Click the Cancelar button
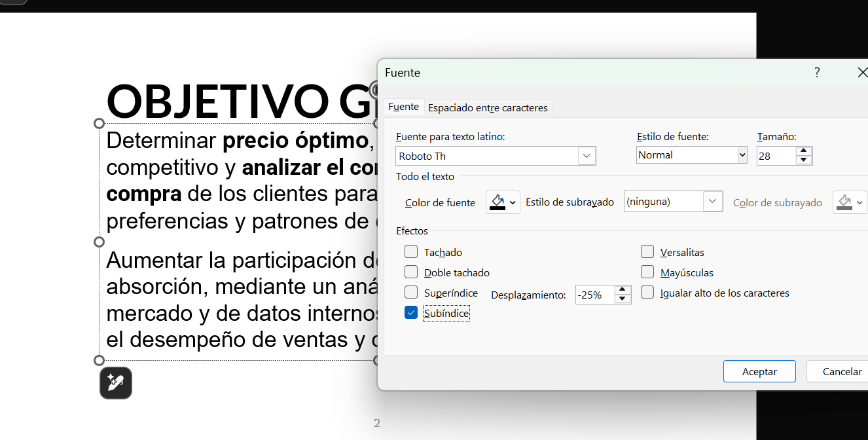868x440 pixels. pyautogui.click(x=841, y=371)
